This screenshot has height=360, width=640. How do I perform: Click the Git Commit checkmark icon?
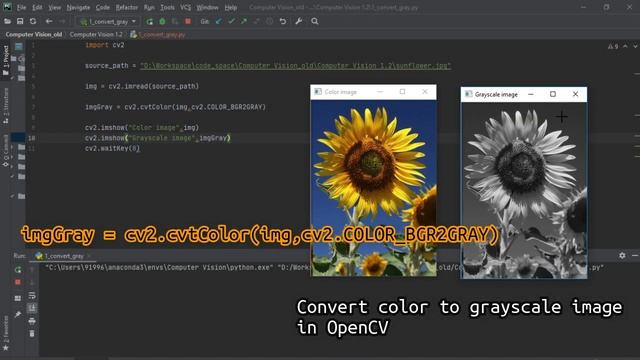click(231, 21)
